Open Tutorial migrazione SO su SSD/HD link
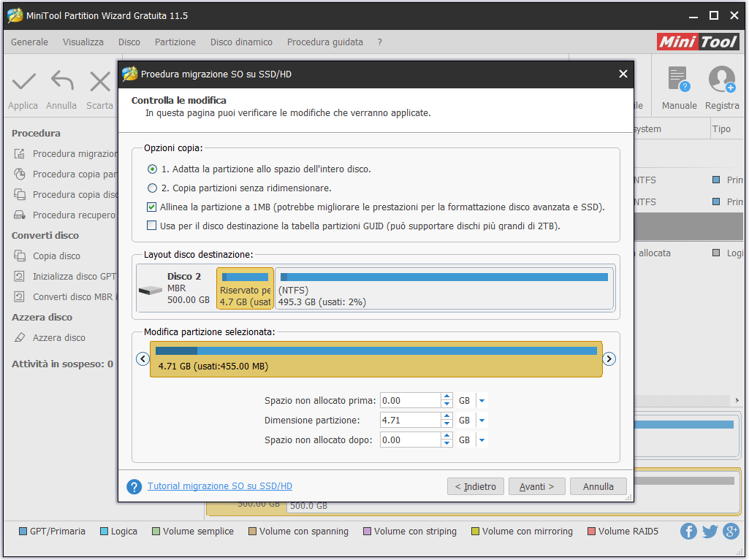Image resolution: width=749 pixels, height=560 pixels. [220, 486]
